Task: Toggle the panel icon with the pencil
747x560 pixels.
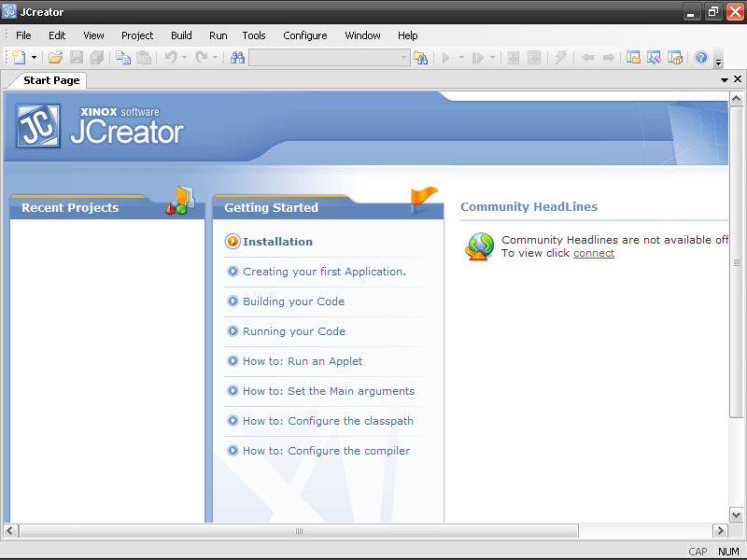Action: click(x=655, y=58)
